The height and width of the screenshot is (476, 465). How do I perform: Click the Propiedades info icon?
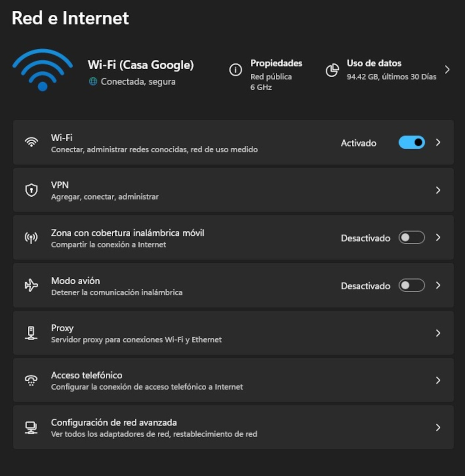pos(236,70)
